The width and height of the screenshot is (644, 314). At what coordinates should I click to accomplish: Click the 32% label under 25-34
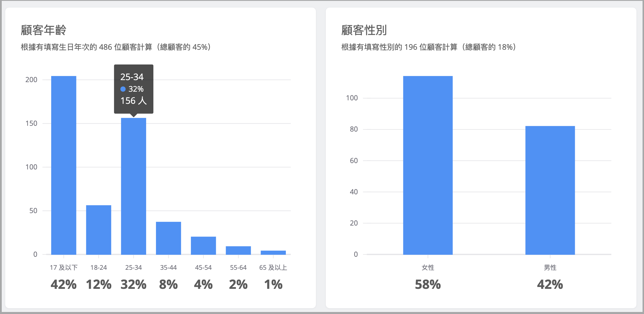tap(133, 285)
